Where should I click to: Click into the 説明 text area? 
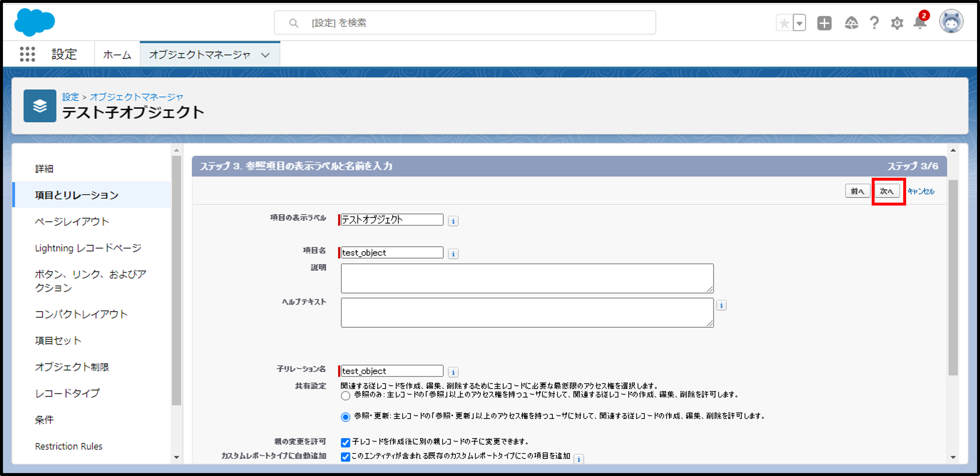(527, 278)
